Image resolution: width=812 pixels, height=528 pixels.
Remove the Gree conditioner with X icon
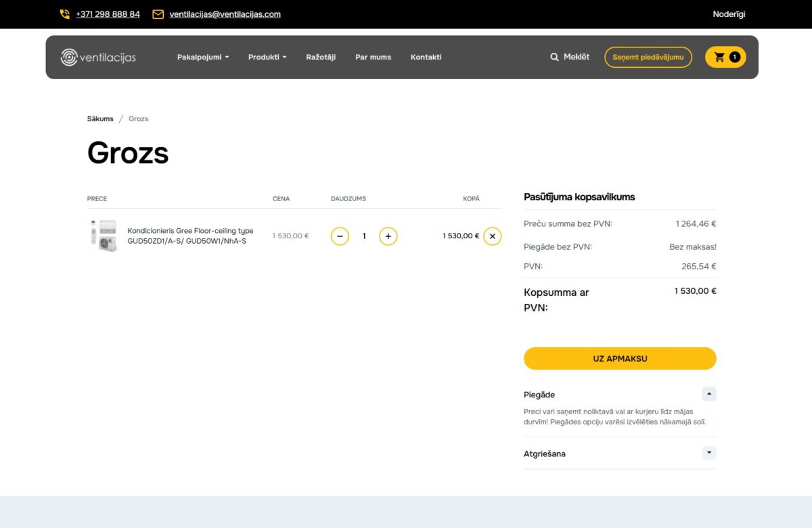tap(493, 236)
